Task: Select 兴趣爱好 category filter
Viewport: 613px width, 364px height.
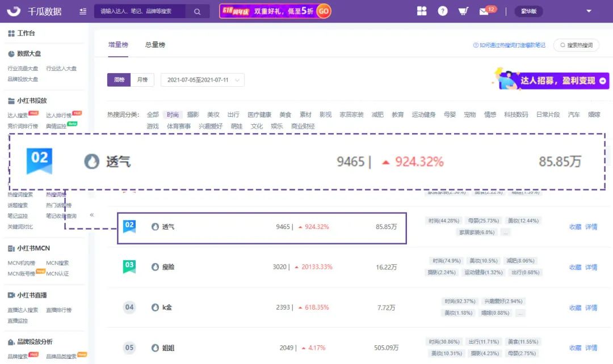Action: [x=211, y=126]
